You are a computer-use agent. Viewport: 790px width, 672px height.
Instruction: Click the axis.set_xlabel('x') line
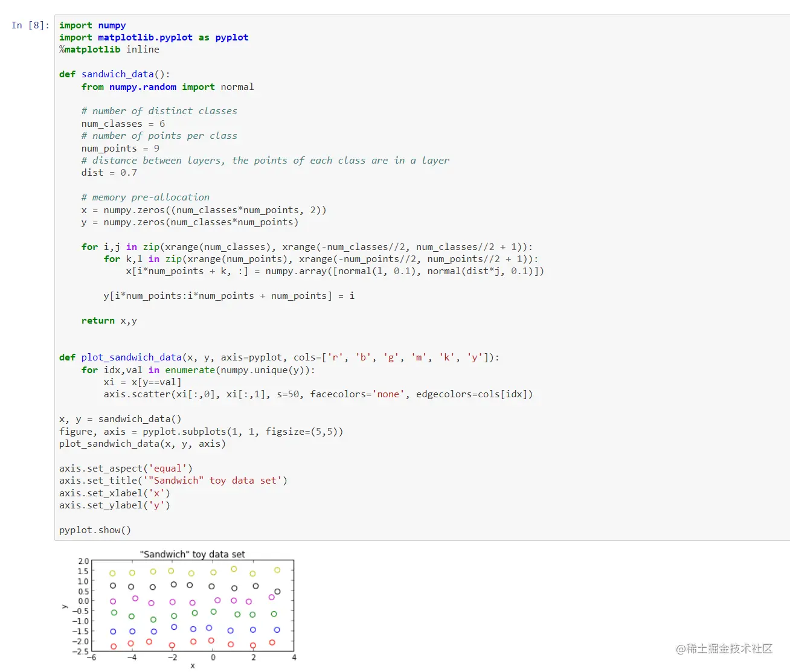(x=115, y=493)
